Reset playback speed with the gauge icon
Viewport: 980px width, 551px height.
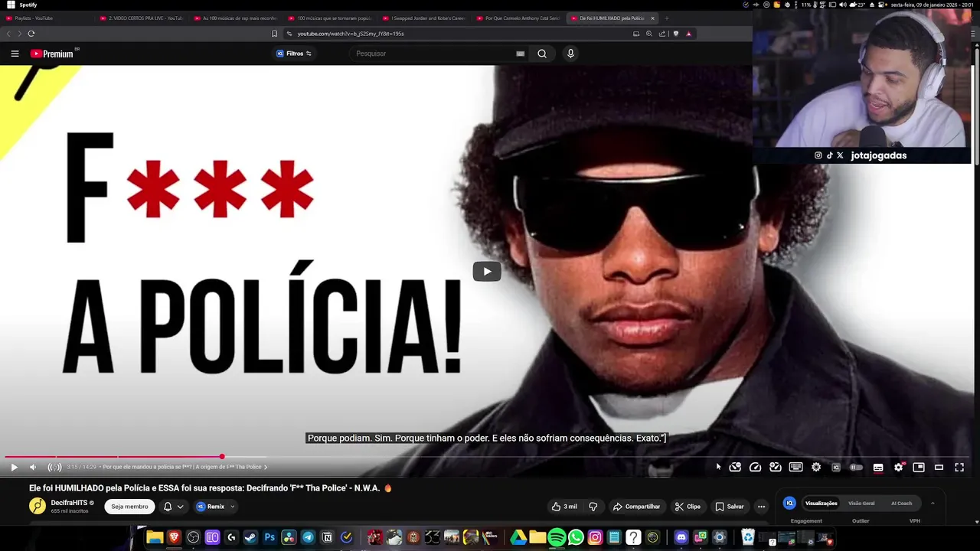(756, 467)
